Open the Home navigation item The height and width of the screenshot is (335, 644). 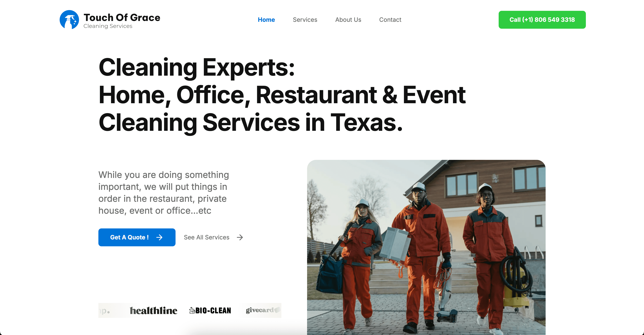266,20
